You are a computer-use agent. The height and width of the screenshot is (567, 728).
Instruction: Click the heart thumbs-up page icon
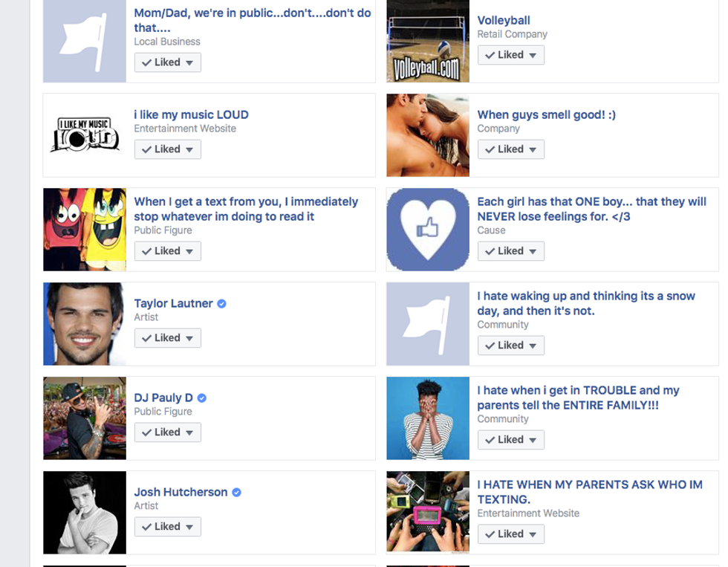tap(428, 230)
